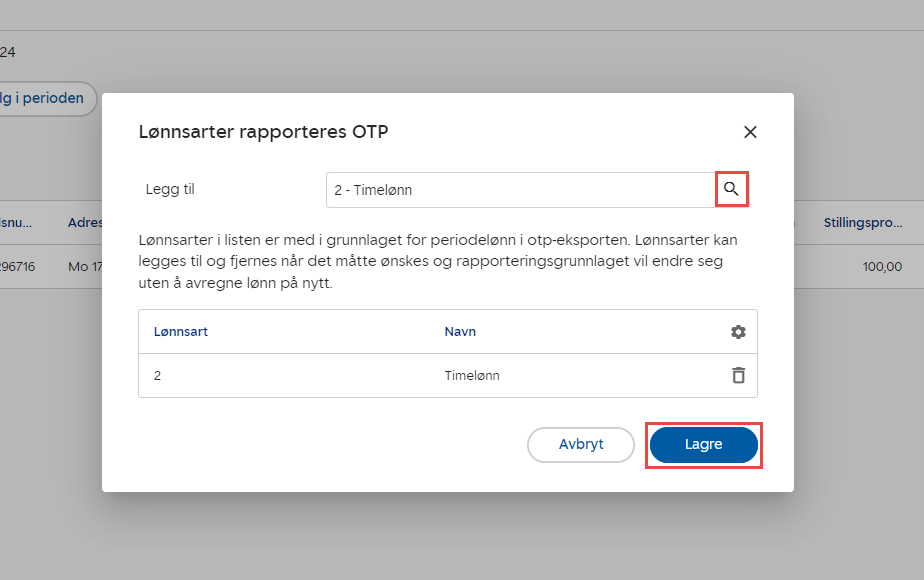Click the dialog title Lønnsarter rapporteres OTP
This screenshot has height=580, width=924.
click(262, 132)
